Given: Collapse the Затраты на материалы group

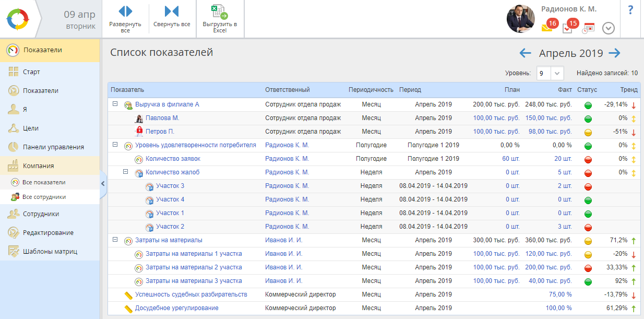Looking at the screenshot, I should 115,240.
